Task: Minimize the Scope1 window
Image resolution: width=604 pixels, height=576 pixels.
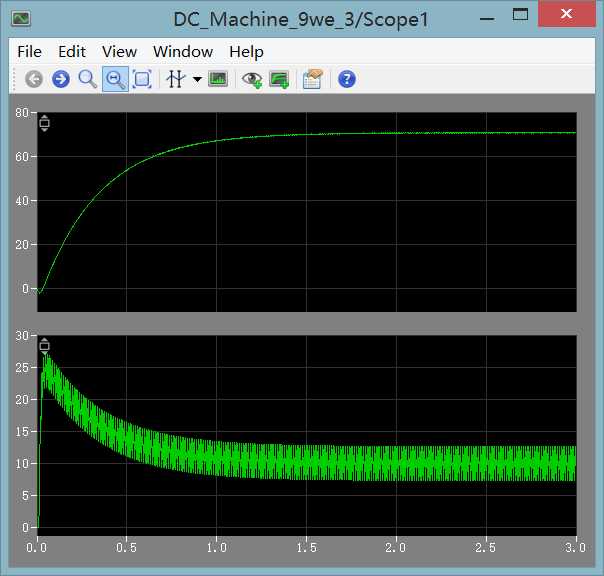Action: point(487,18)
